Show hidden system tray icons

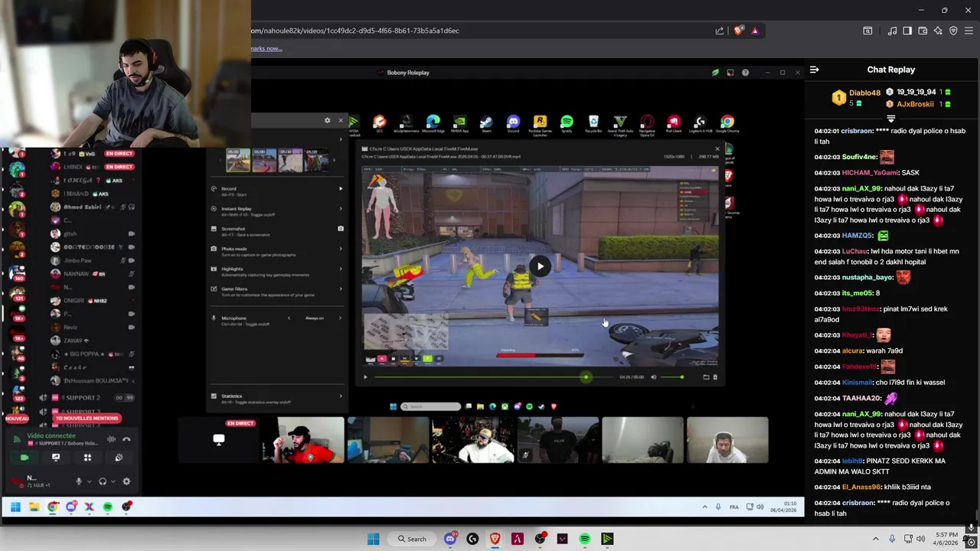point(876,539)
